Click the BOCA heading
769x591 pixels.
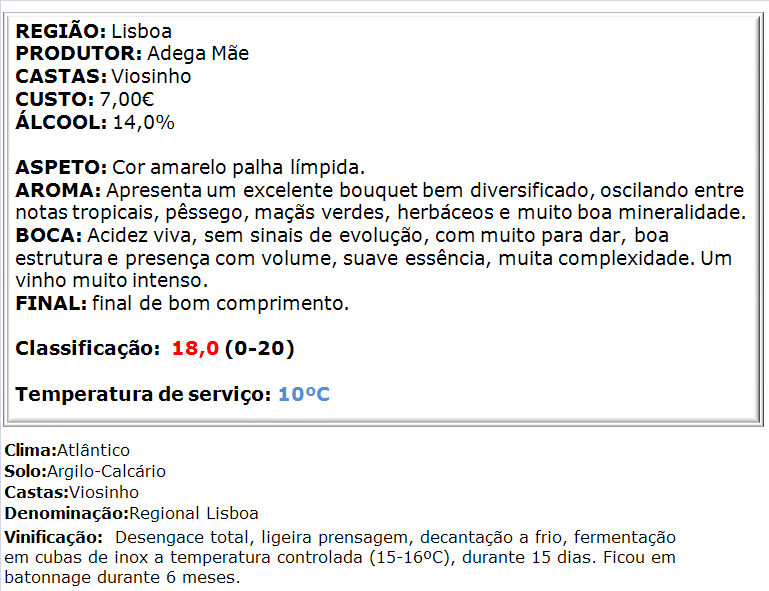tap(49, 235)
